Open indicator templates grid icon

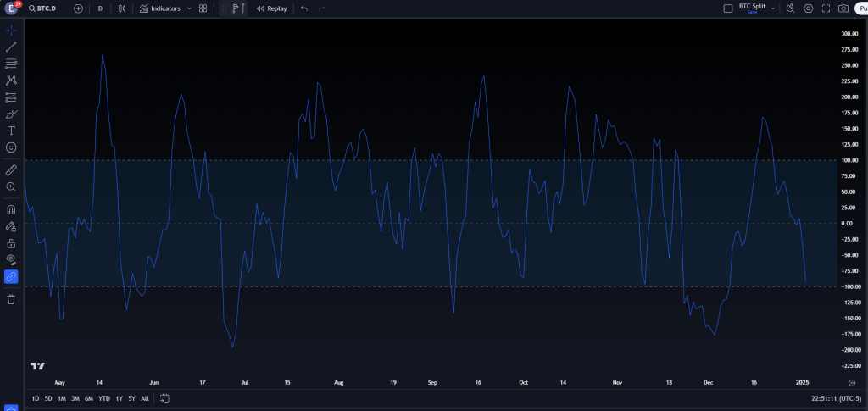point(203,8)
